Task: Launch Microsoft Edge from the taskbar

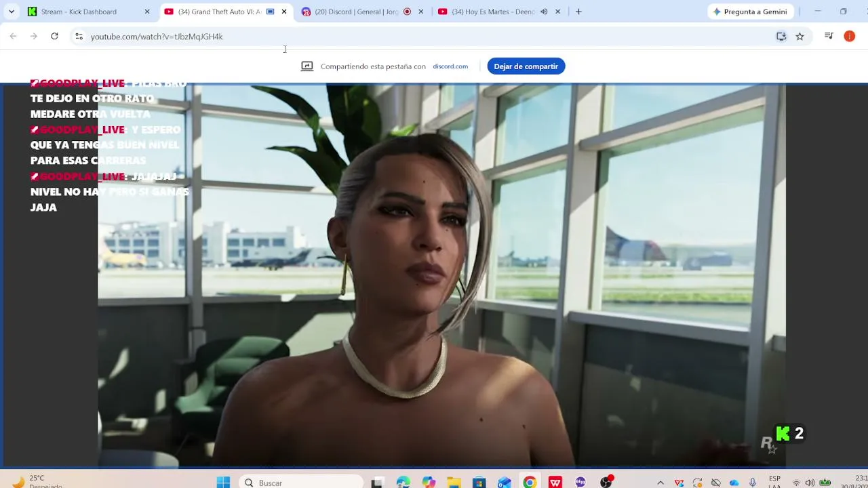Action: tap(403, 483)
